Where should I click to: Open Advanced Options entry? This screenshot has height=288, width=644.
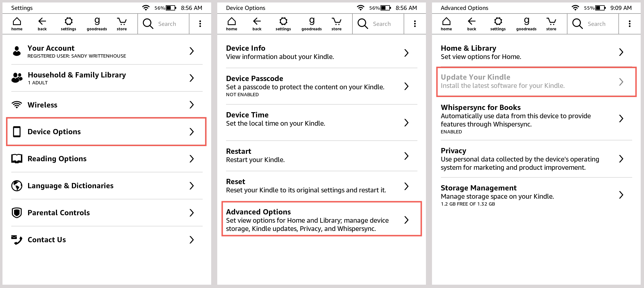pyautogui.click(x=322, y=219)
